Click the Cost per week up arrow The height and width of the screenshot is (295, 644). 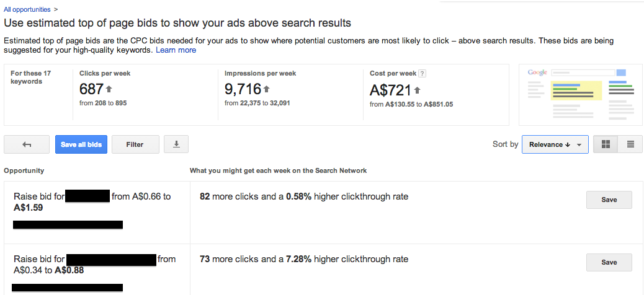coord(418,90)
